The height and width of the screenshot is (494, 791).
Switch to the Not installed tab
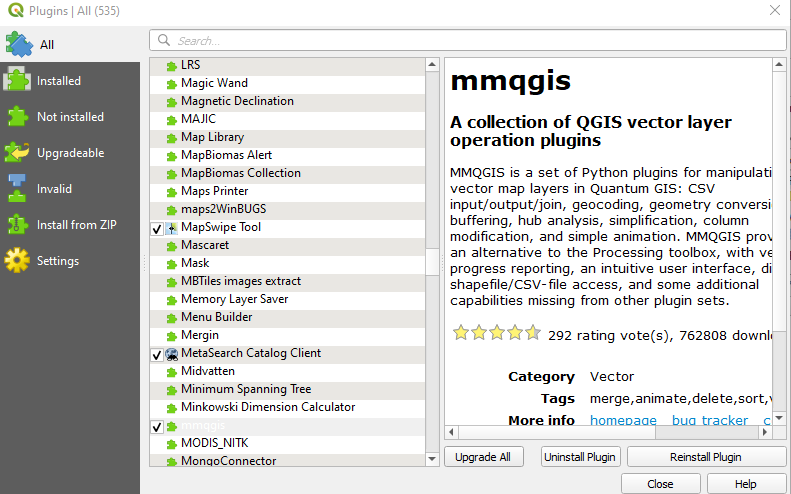(x=70, y=117)
